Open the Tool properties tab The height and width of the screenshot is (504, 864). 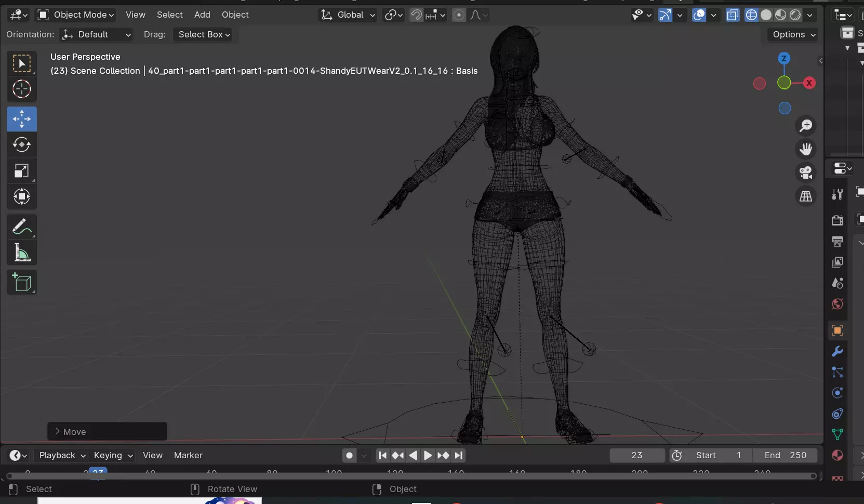pyautogui.click(x=838, y=194)
